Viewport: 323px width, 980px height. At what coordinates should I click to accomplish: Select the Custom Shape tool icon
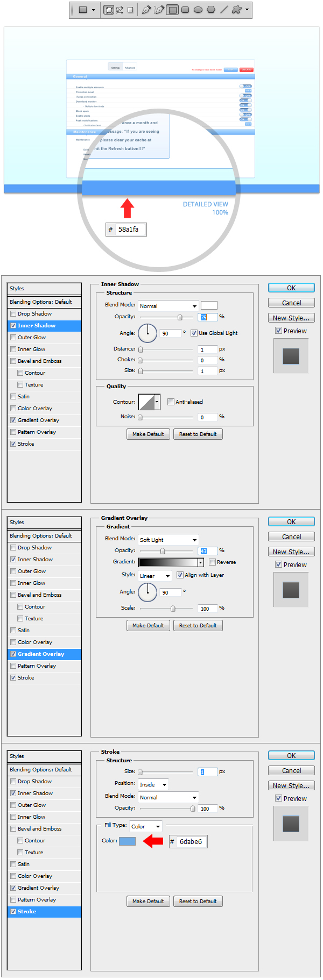237,10
